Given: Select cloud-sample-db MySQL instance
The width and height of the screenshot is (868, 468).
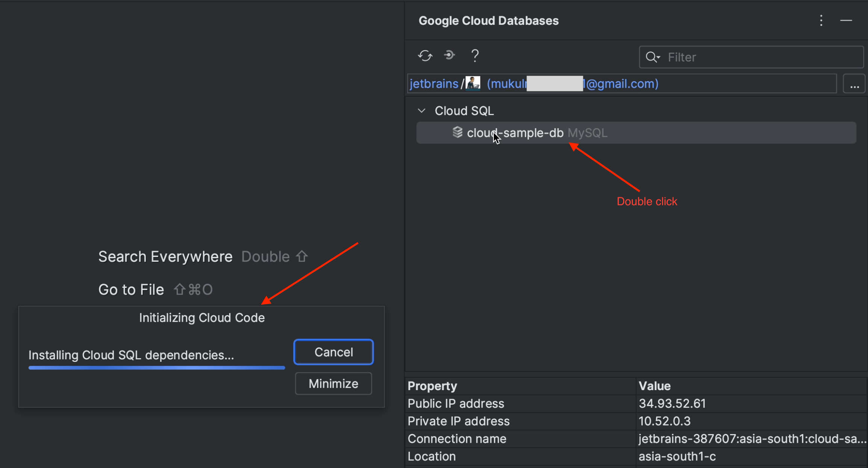Looking at the screenshot, I should (527, 133).
